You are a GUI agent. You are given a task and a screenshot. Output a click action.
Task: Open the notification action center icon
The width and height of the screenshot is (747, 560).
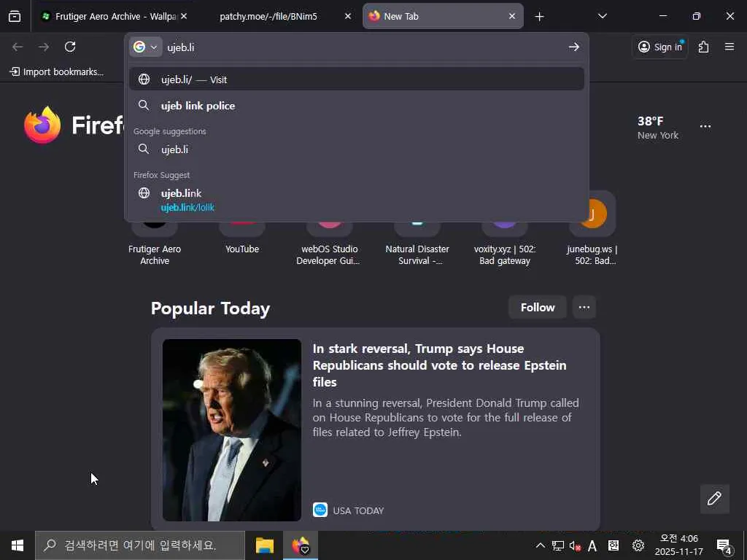[x=724, y=545]
